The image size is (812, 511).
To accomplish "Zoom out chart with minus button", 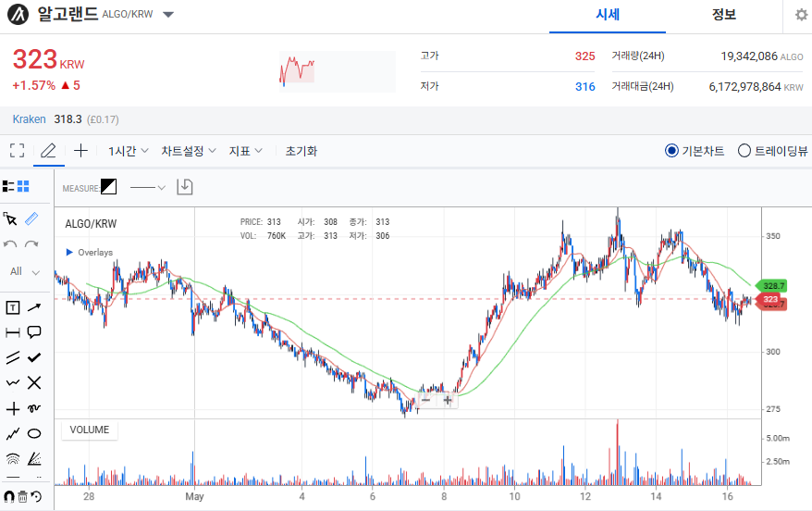I will [x=426, y=400].
